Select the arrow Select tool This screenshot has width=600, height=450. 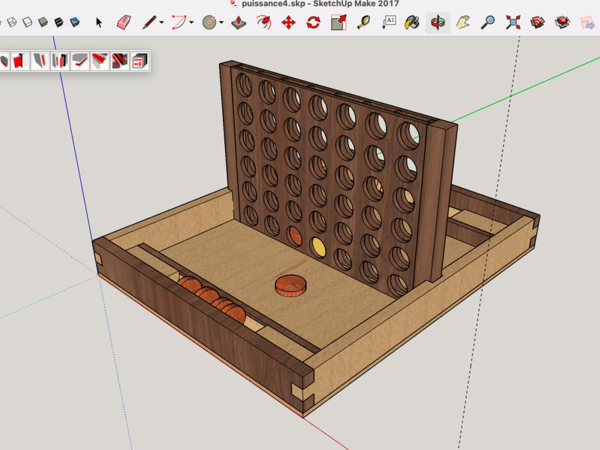(99, 21)
